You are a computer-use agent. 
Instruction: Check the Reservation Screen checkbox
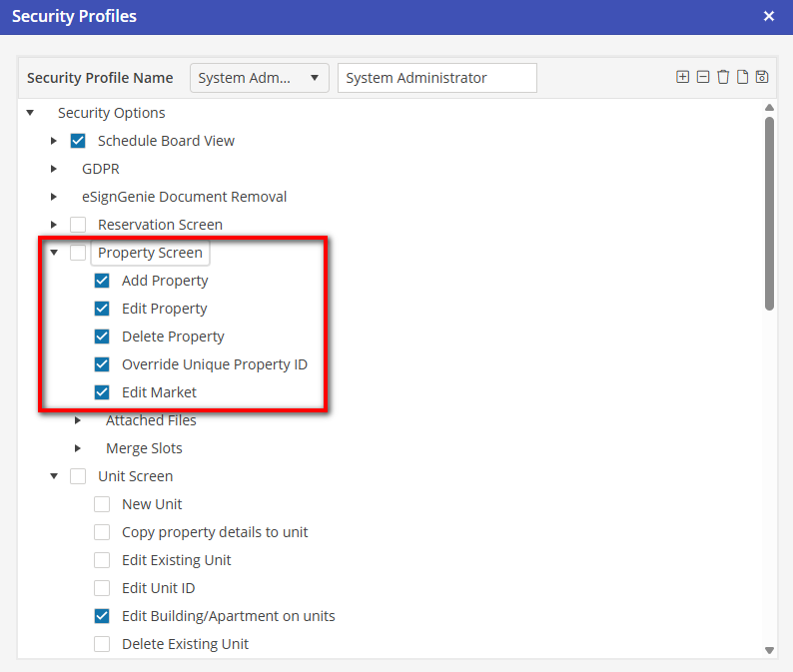pos(78,225)
